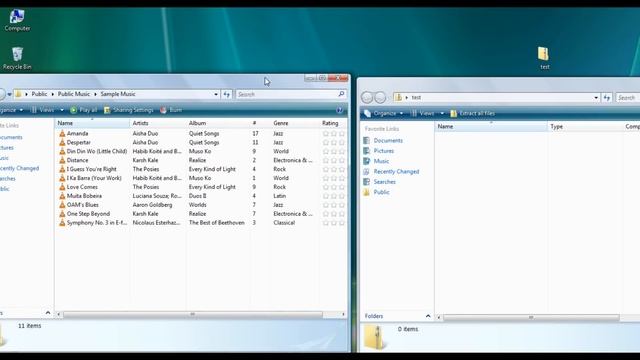This screenshot has height=360, width=640.
Task: Expand the arrow after Public in breadcrumb
Action: click(x=53, y=94)
